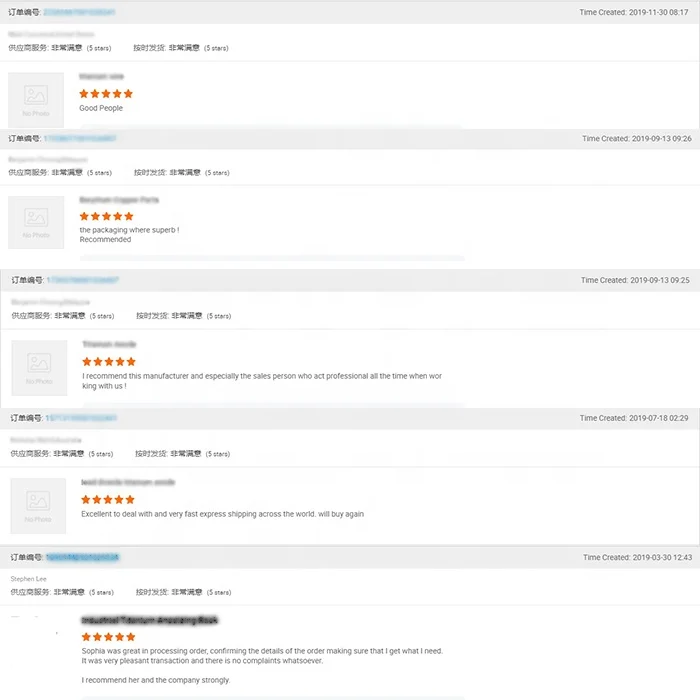This screenshot has height=700, width=700.
Task: Select the No Photo image beside the manufacturer recommendation
Action: click(39, 368)
